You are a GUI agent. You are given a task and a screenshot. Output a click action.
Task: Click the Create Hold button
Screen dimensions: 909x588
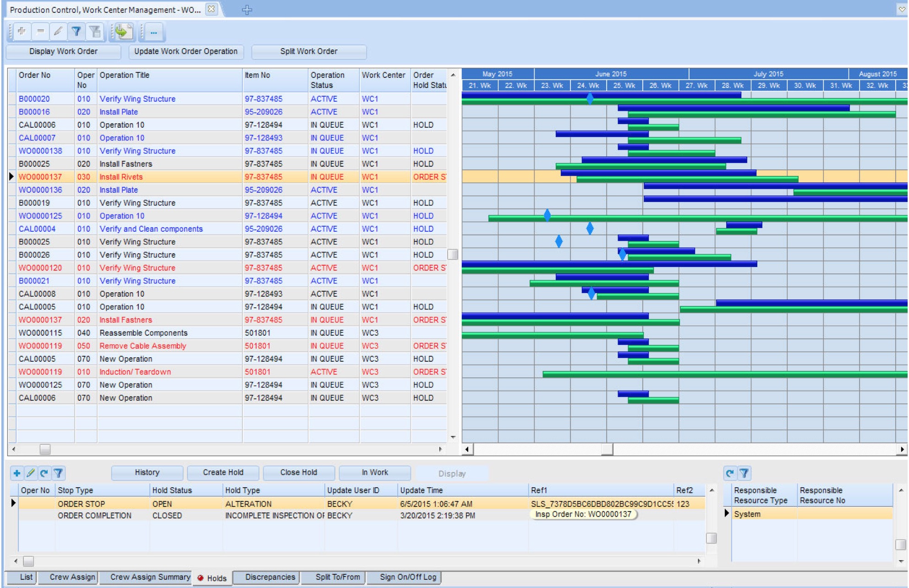[x=223, y=473]
